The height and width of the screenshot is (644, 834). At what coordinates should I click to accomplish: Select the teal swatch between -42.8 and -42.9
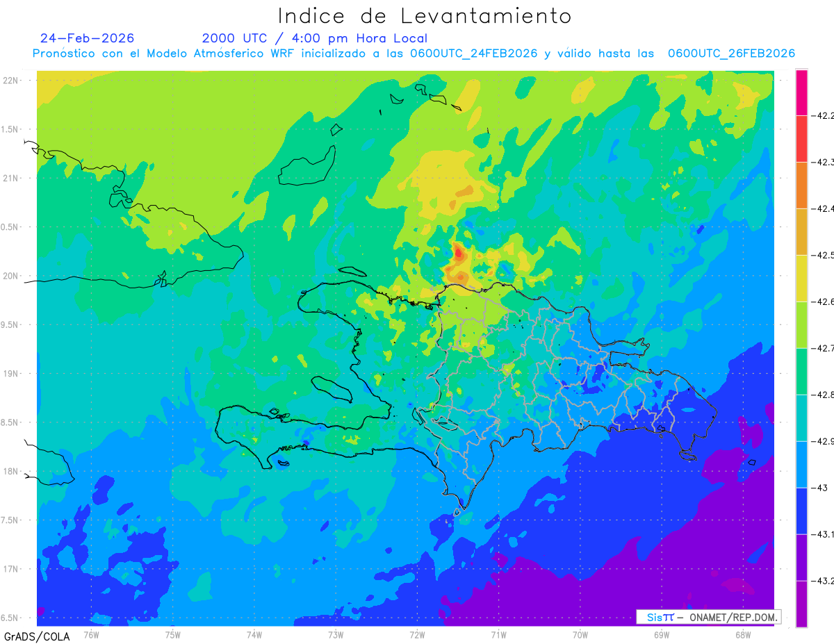801,418
